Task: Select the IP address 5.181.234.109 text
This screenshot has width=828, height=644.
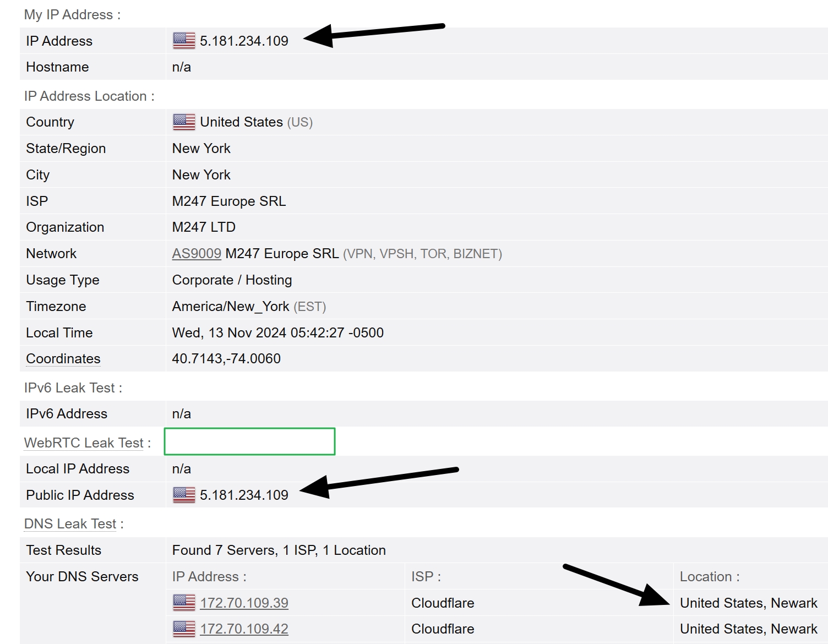Action: point(245,40)
